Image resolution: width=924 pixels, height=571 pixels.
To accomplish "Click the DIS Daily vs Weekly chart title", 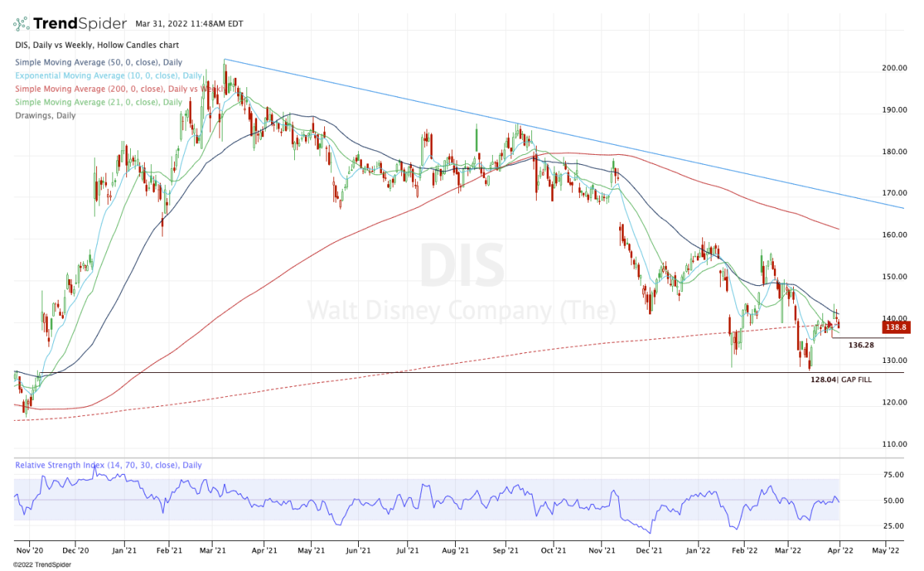I will (x=95, y=47).
